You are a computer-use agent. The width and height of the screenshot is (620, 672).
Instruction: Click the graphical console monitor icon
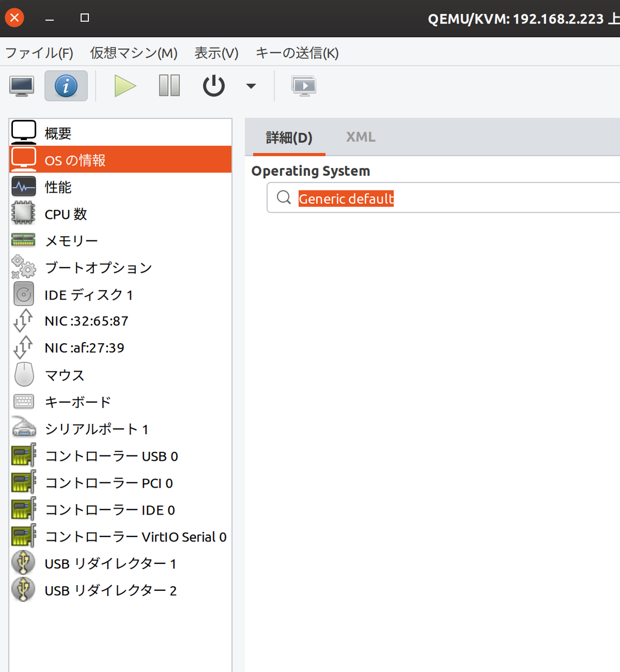click(x=21, y=86)
